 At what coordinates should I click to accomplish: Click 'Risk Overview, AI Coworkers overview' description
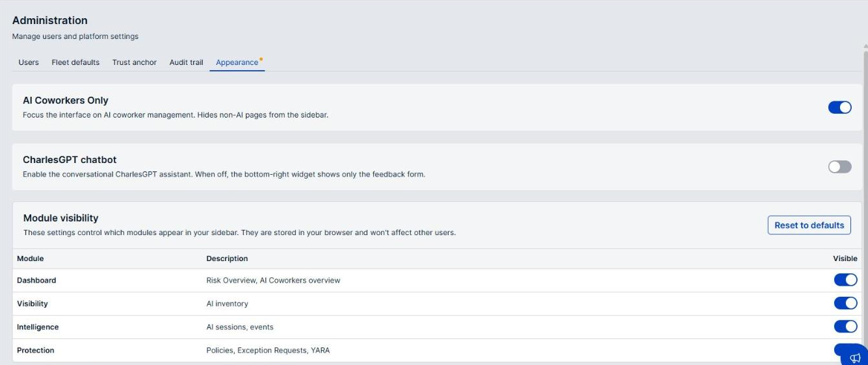[273, 281]
